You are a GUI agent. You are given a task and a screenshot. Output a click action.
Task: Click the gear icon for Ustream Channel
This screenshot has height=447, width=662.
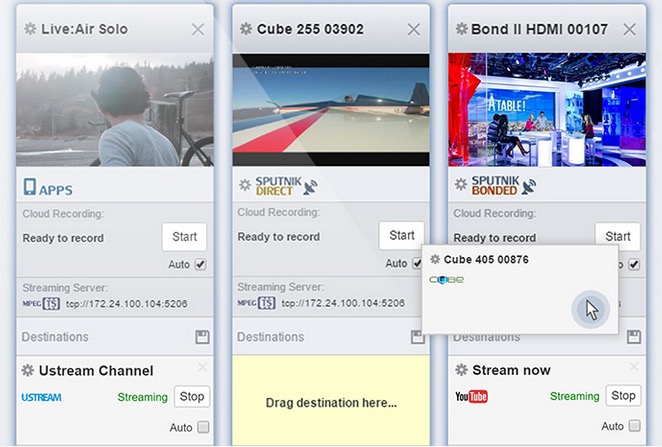point(29,371)
